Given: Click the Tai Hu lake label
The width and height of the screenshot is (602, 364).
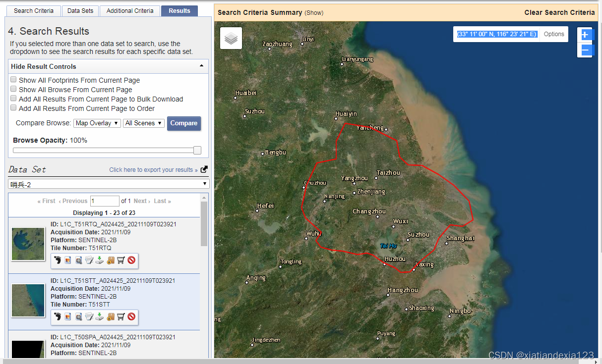Looking at the screenshot, I should [x=388, y=246].
